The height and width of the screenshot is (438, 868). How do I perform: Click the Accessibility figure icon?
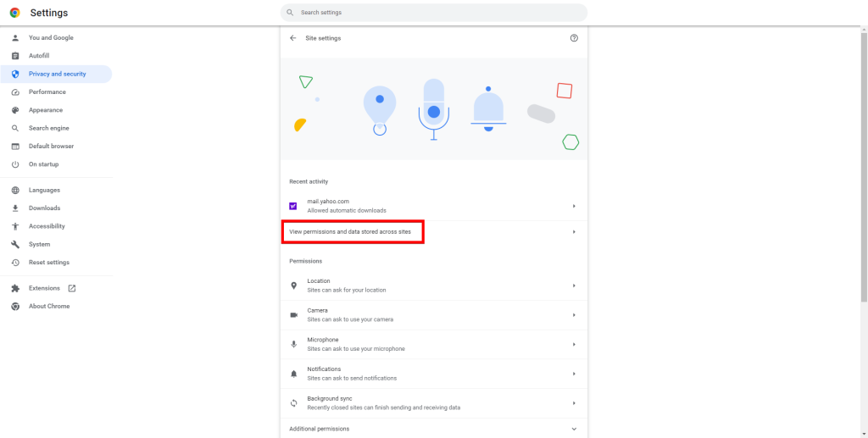click(x=15, y=226)
